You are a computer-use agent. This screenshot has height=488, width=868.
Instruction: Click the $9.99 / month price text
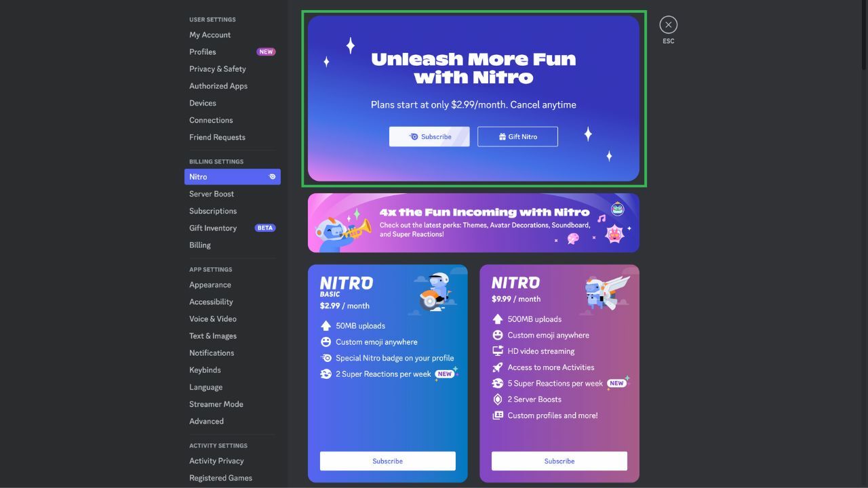coord(516,299)
